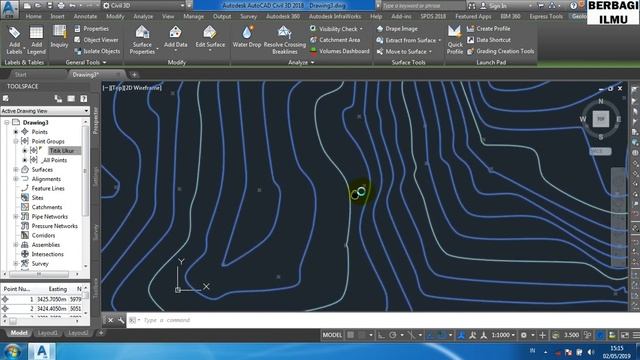The height and width of the screenshot is (360, 640).
Task: Expand the General Tools panel
Action: click(x=86, y=62)
